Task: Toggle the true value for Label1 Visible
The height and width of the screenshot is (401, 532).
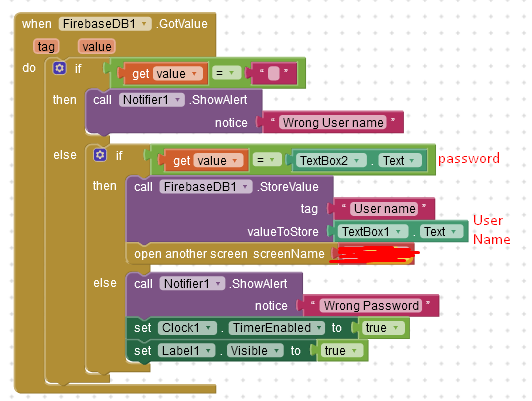Action: (x=341, y=351)
